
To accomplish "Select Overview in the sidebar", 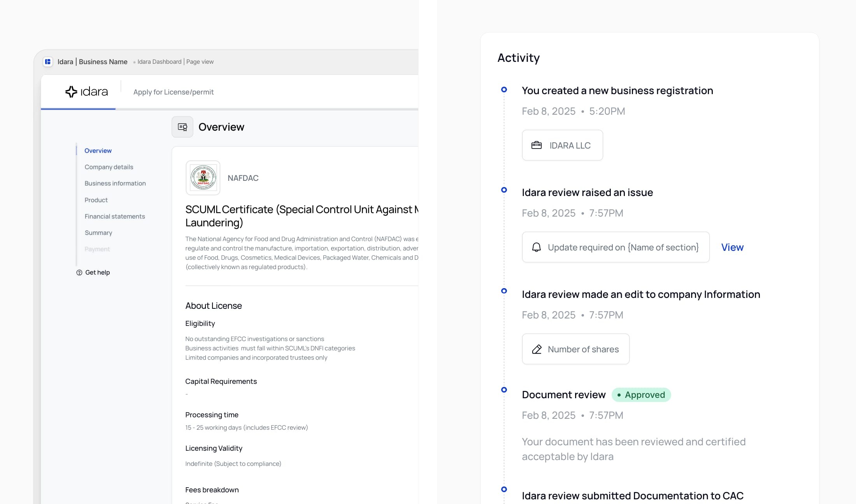I will [x=98, y=150].
